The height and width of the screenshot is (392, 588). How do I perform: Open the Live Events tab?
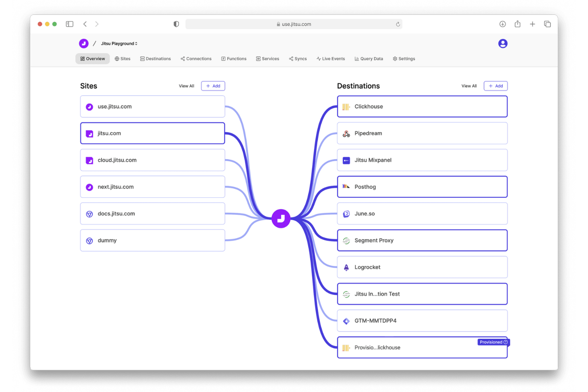point(331,59)
